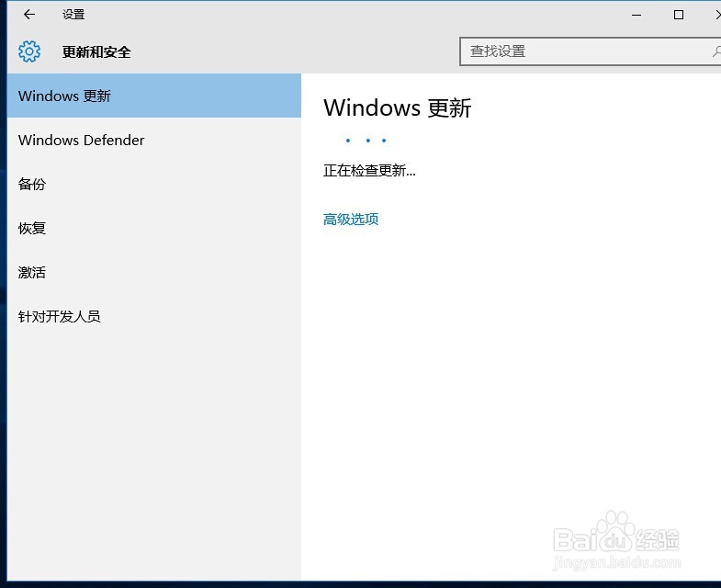Focus the 查找设置 search box
The height and width of the screenshot is (588, 721).
click(x=591, y=51)
